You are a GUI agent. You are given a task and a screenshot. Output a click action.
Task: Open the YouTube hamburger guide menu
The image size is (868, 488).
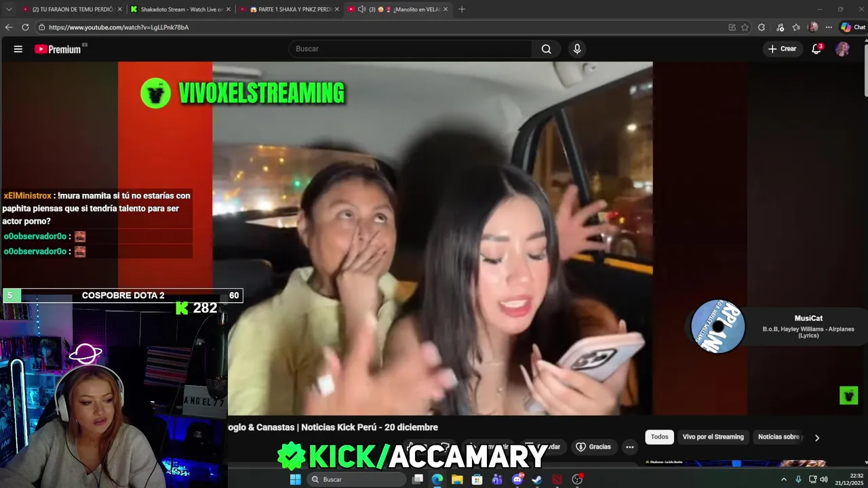(18, 49)
